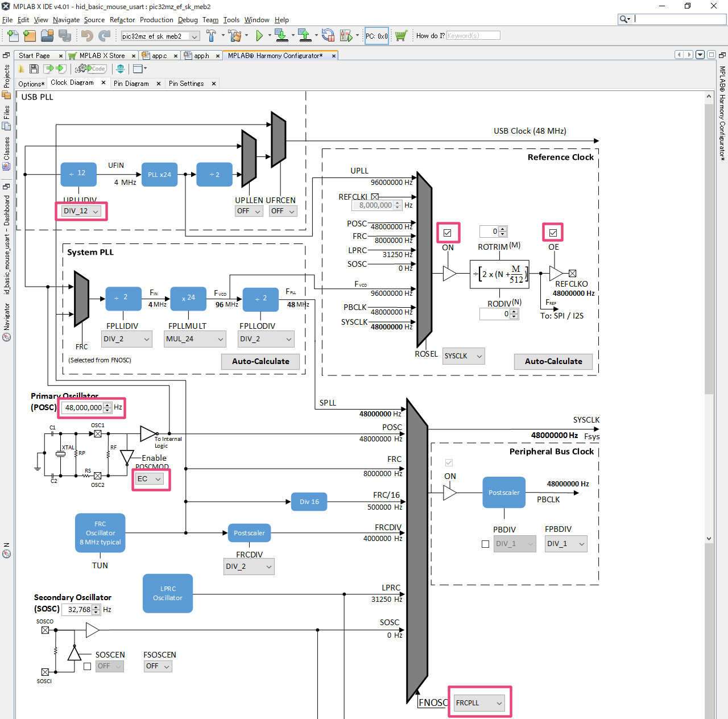
Task: Click the Debug Project icon
Action: 346,36
